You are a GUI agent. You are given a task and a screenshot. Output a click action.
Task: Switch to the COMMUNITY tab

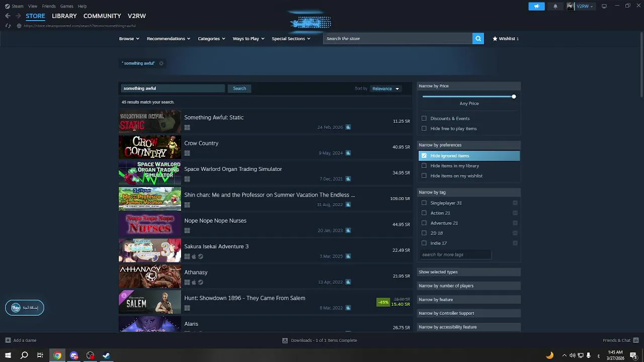click(102, 16)
